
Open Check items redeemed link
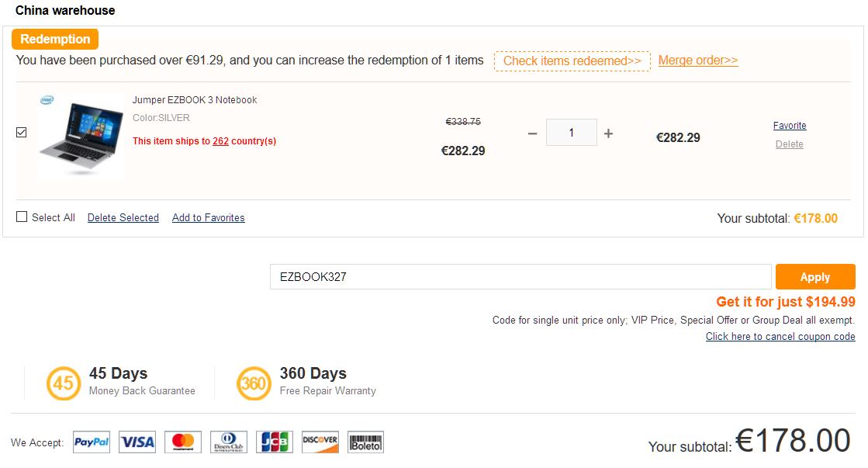[x=572, y=61]
